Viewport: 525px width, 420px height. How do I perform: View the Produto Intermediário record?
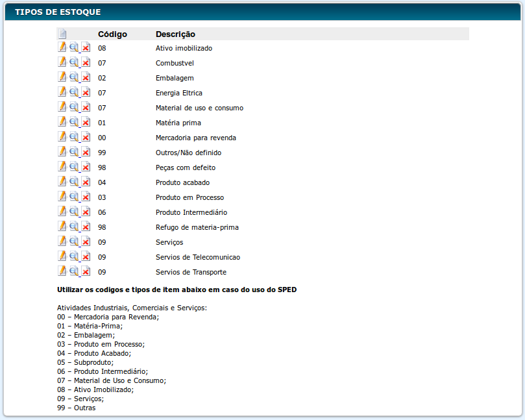74,212
